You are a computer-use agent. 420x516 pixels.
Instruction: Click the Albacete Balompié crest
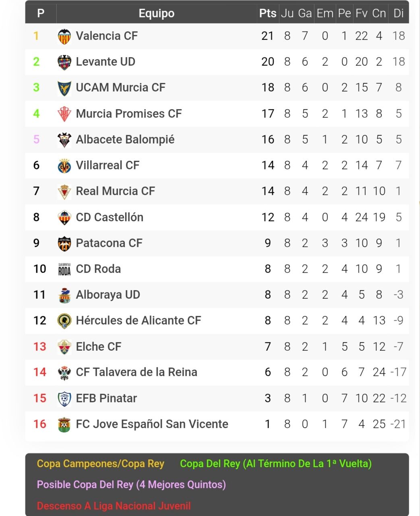coord(64,140)
